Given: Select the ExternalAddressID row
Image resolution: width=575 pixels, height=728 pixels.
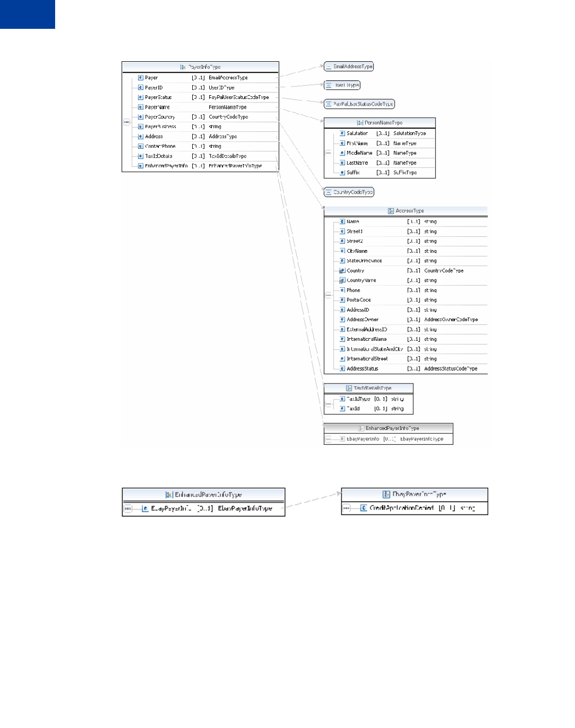Looking at the screenshot, I should click(410, 330).
